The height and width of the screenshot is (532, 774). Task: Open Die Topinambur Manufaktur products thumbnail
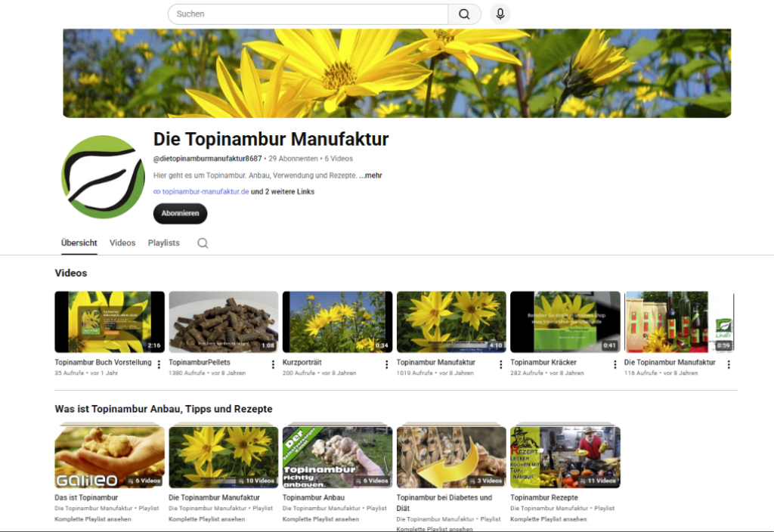point(680,322)
